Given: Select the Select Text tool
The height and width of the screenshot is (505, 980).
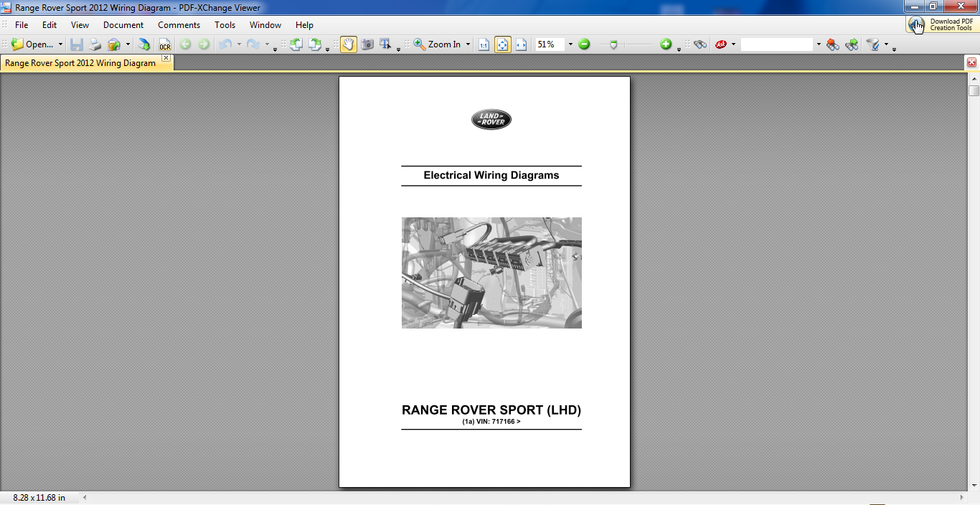Looking at the screenshot, I should coord(386,44).
